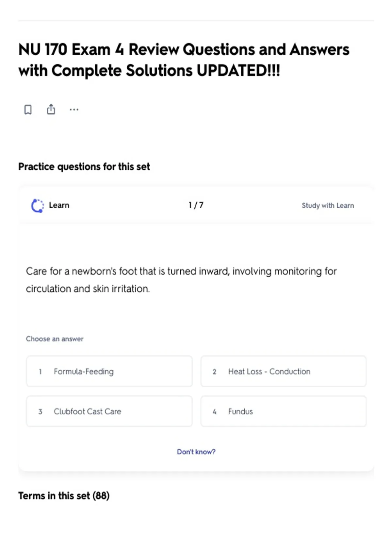Click the share icon under the title

coord(51,109)
